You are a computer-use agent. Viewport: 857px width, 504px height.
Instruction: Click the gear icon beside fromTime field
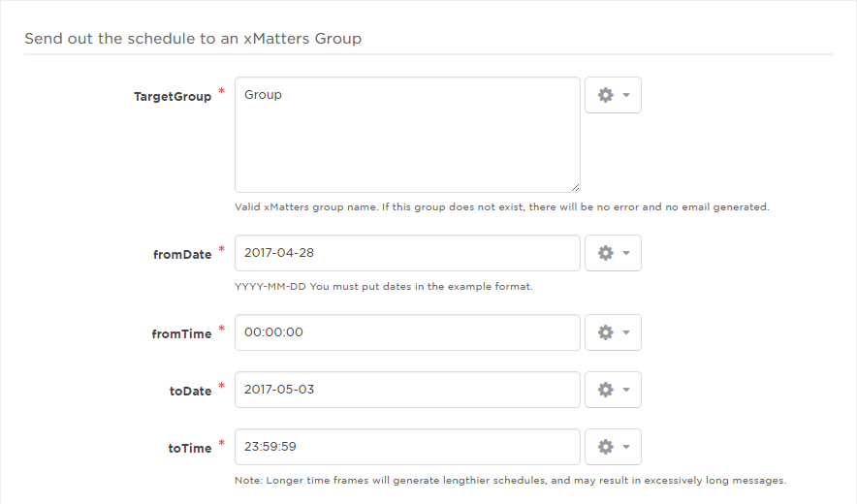tap(605, 332)
